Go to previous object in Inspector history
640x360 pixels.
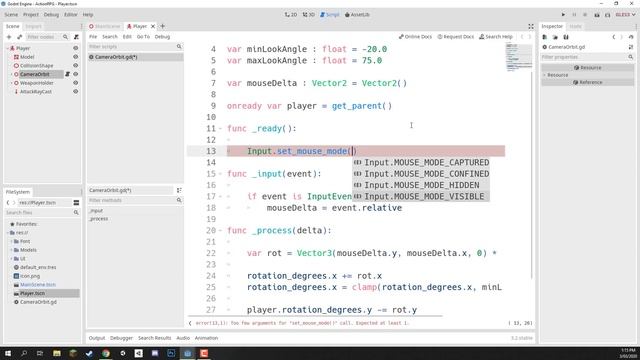click(614, 37)
